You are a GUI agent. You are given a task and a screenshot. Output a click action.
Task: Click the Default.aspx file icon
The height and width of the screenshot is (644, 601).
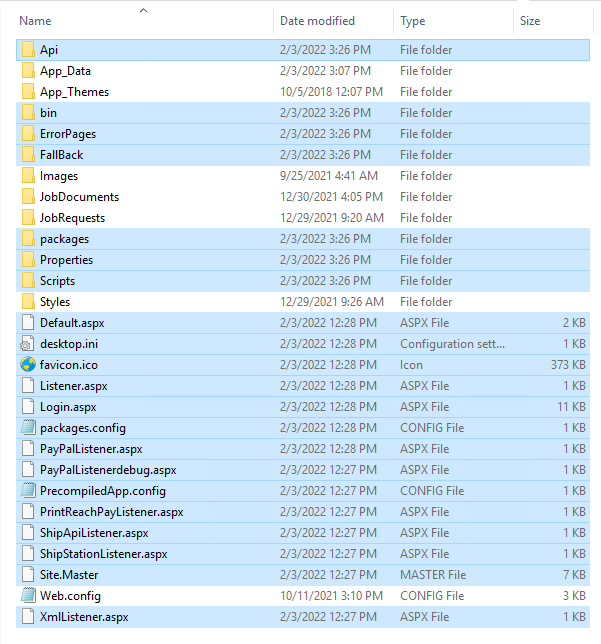click(x=28, y=322)
